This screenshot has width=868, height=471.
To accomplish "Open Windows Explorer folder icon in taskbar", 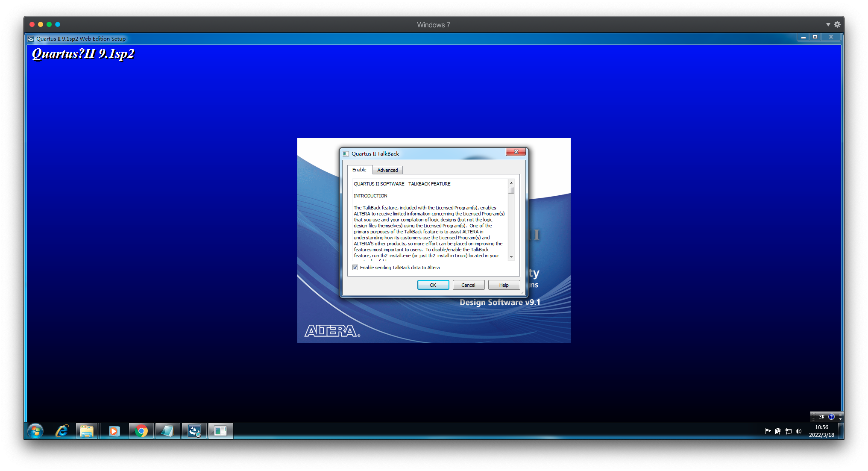I will pos(87,431).
